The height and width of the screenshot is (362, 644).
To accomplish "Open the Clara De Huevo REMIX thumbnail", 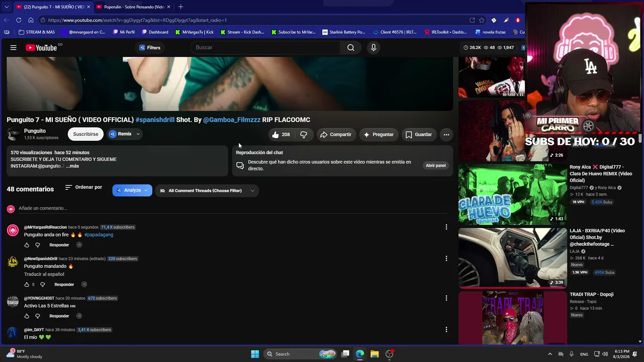I will pos(512,194).
